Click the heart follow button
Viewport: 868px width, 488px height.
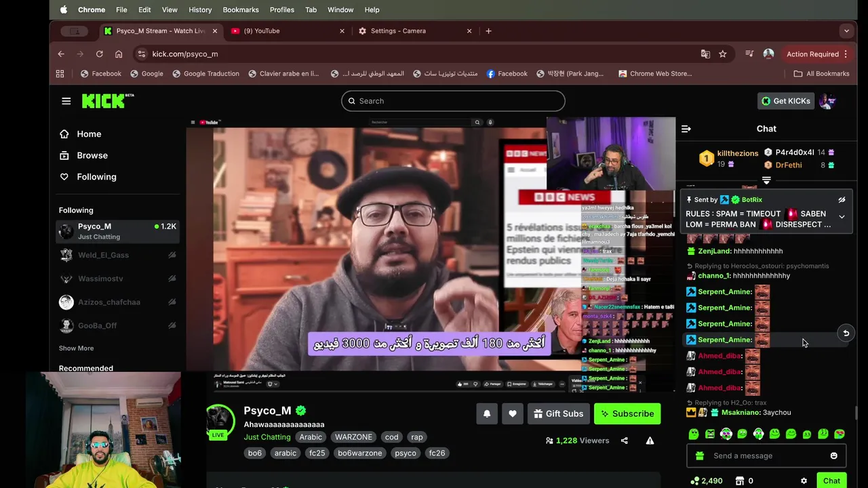click(513, 413)
